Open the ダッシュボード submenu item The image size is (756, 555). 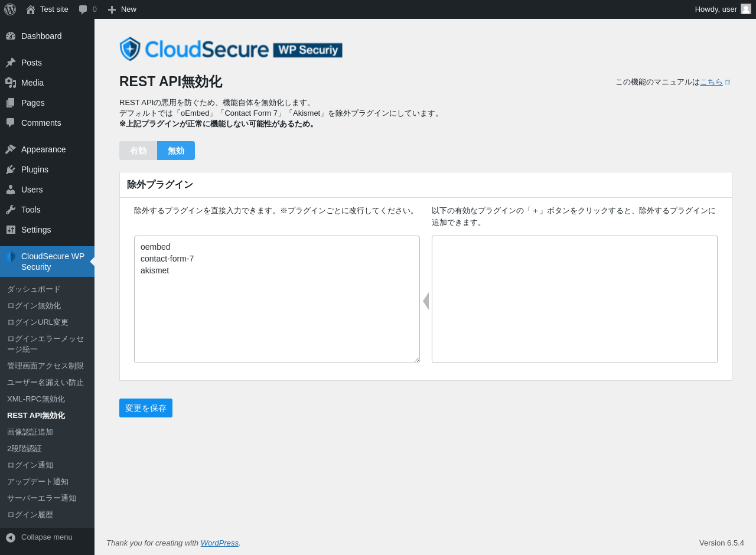click(47, 289)
